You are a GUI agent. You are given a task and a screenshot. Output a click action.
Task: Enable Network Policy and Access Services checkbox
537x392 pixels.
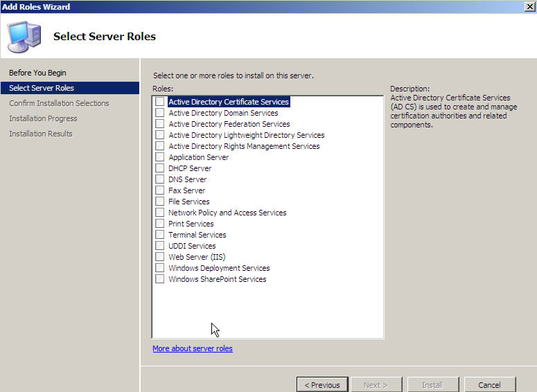[159, 212]
